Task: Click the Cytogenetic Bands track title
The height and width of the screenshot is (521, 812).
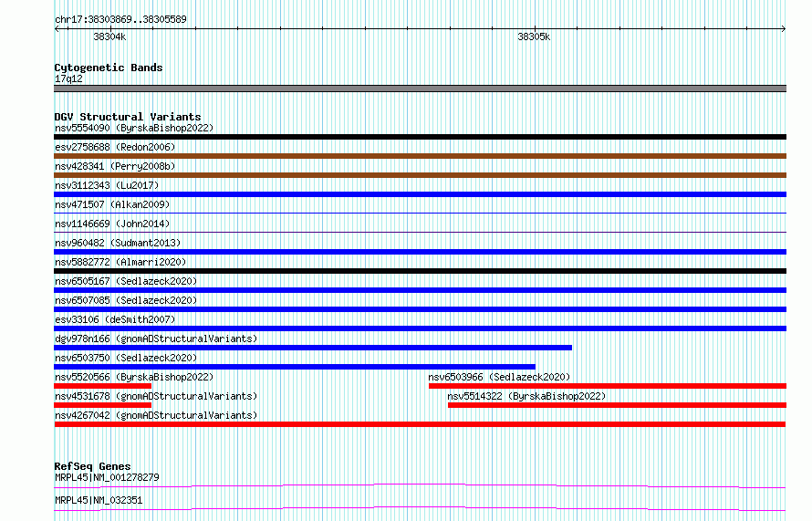Action: (x=109, y=68)
